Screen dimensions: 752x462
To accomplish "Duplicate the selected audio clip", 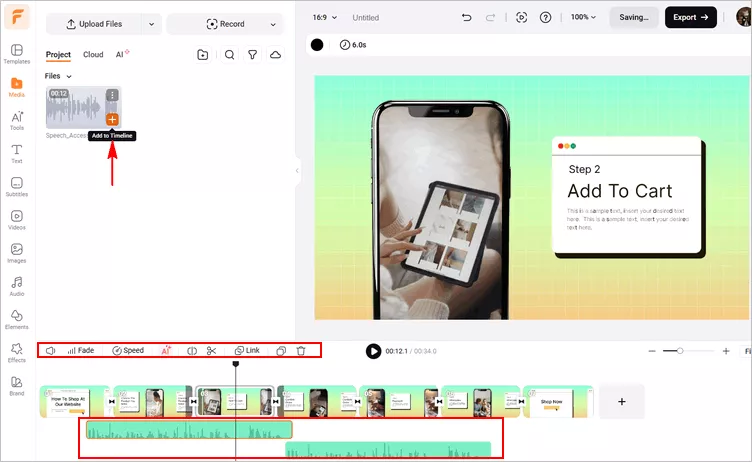I will tap(281, 351).
